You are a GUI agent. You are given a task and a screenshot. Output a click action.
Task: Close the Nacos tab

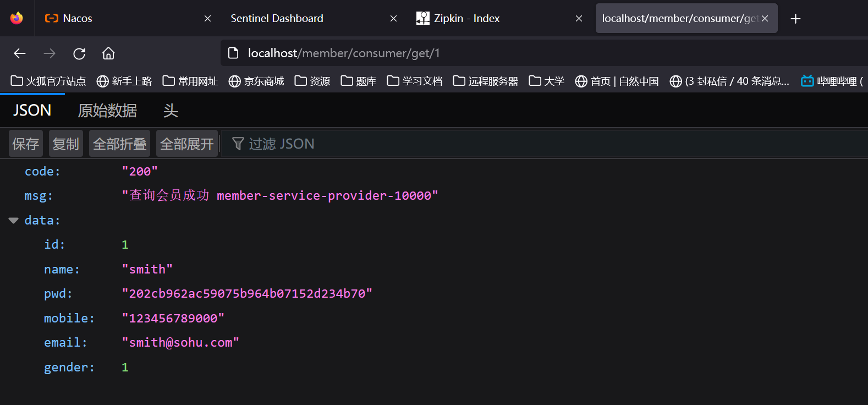tap(207, 19)
